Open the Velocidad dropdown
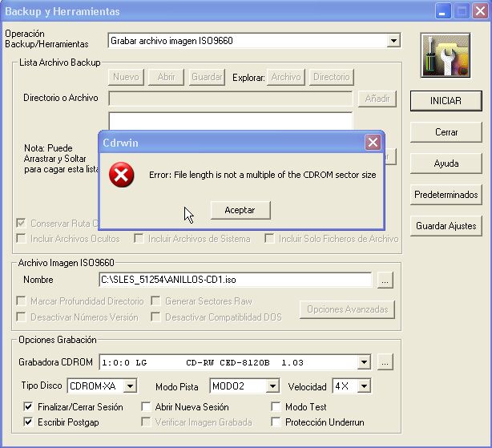The image size is (492, 448). point(364,385)
